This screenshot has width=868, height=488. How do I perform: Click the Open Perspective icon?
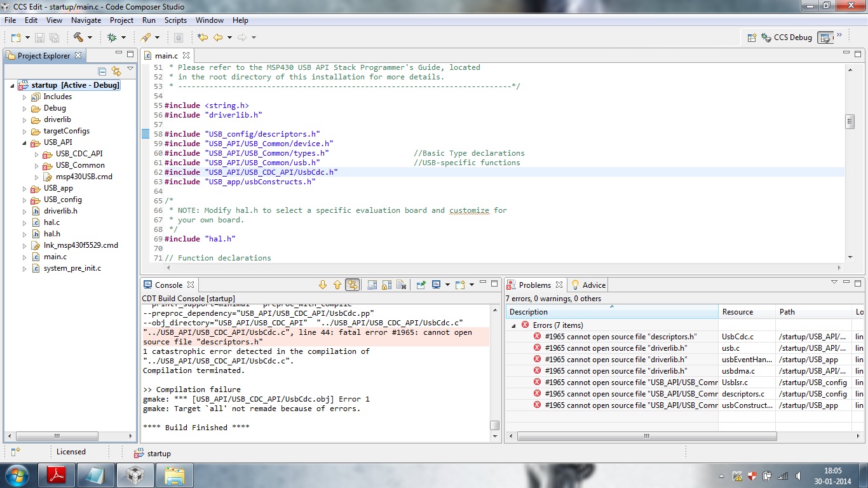(x=752, y=37)
